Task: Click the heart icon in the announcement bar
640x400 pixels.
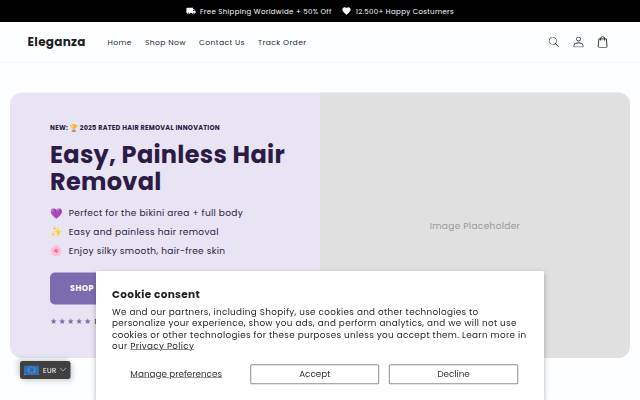Action: point(346,11)
